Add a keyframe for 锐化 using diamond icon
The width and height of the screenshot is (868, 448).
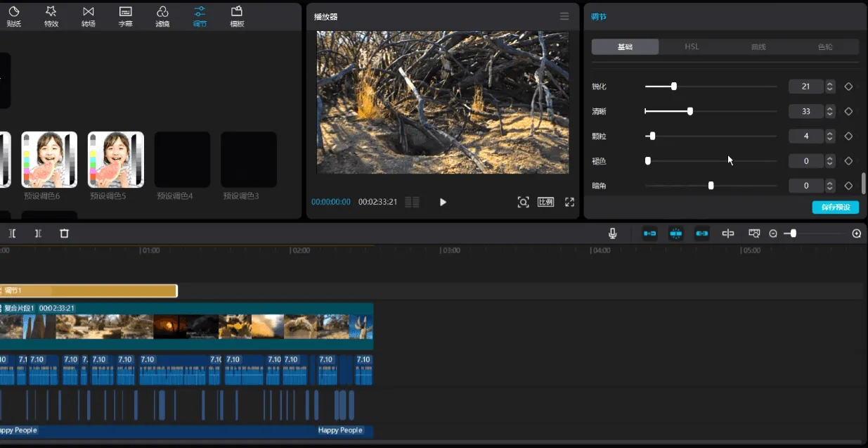848,87
